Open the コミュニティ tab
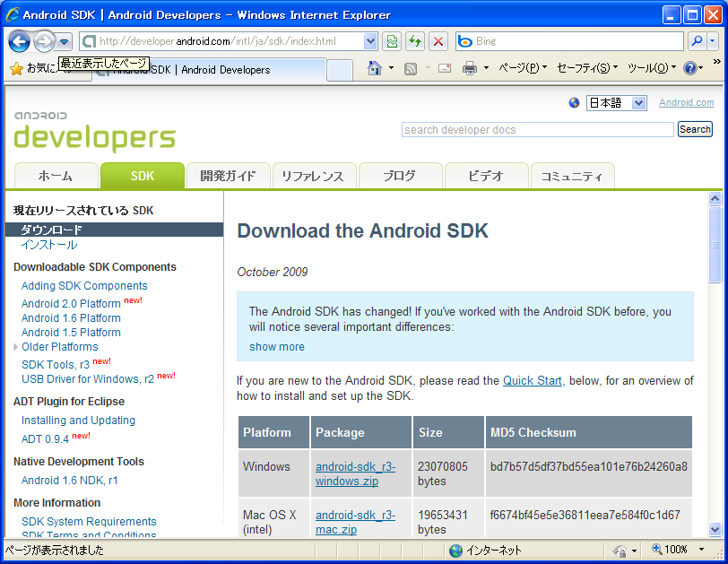The width and height of the screenshot is (728, 564). pos(572,176)
